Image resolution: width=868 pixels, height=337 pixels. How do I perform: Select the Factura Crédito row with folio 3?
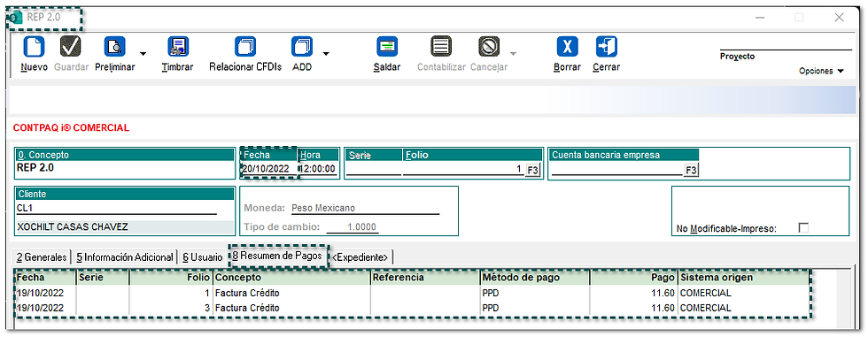(412, 308)
